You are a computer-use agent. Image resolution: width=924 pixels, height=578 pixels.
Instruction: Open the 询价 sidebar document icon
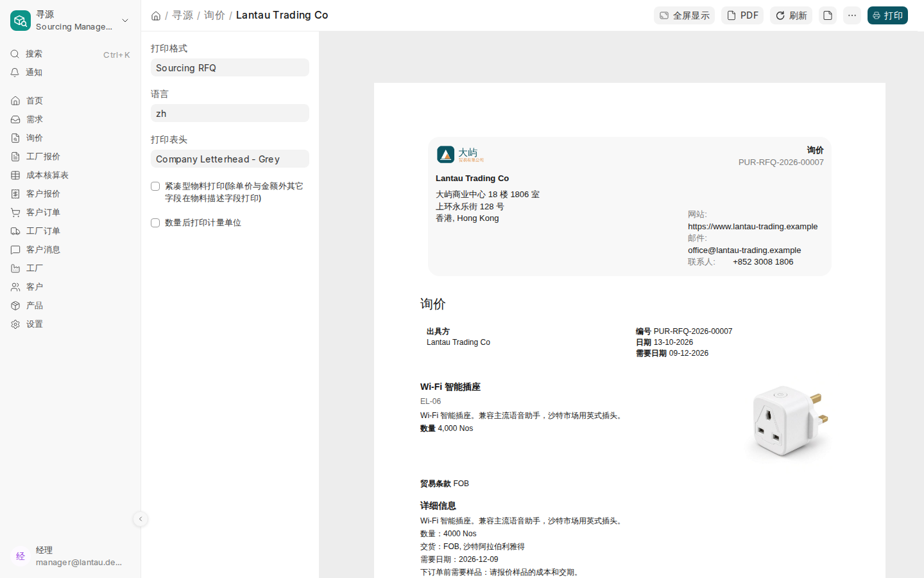pyautogui.click(x=15, y=138)
